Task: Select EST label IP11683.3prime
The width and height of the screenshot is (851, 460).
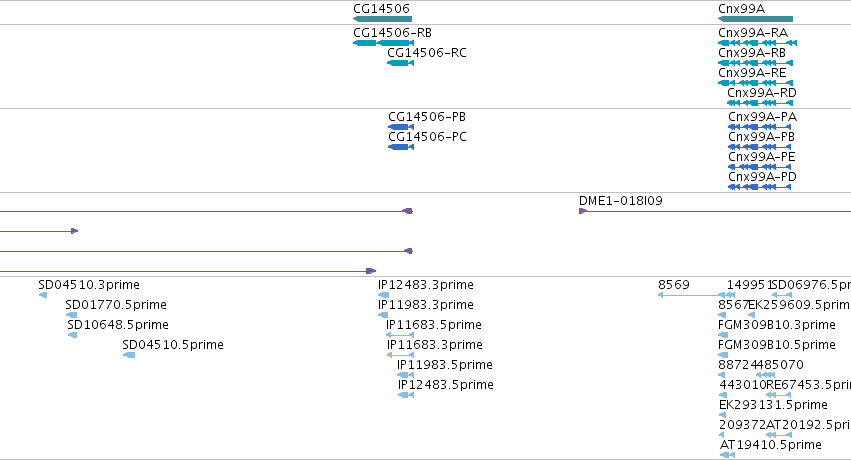Action: coord(434,345)
